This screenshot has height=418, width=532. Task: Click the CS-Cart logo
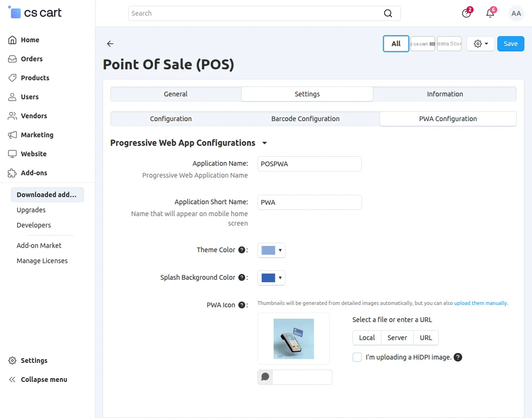point(35,12)
